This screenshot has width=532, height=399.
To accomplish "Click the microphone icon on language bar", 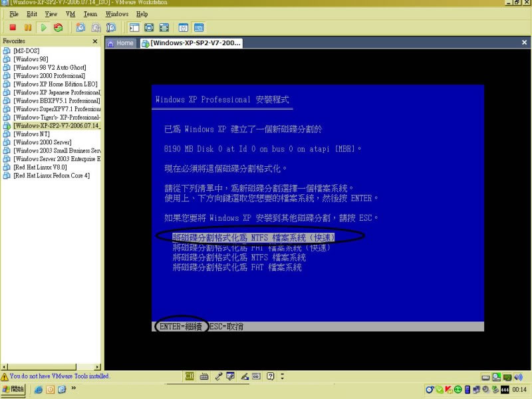I will (x=219, y=376).
